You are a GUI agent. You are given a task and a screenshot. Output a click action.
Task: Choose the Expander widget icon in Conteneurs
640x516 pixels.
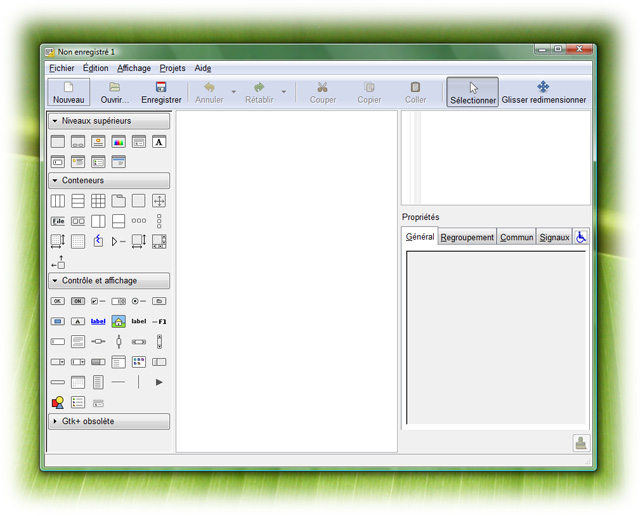click(118, 241)
